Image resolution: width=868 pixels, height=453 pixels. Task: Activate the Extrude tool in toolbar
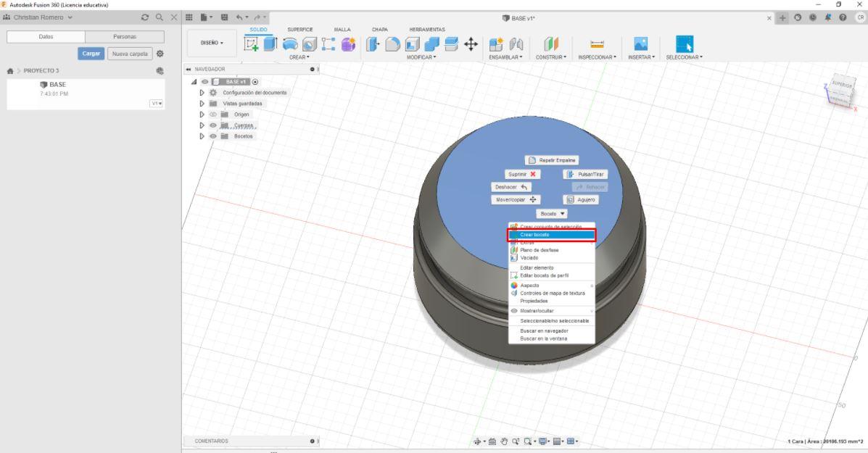coord(270,44)
